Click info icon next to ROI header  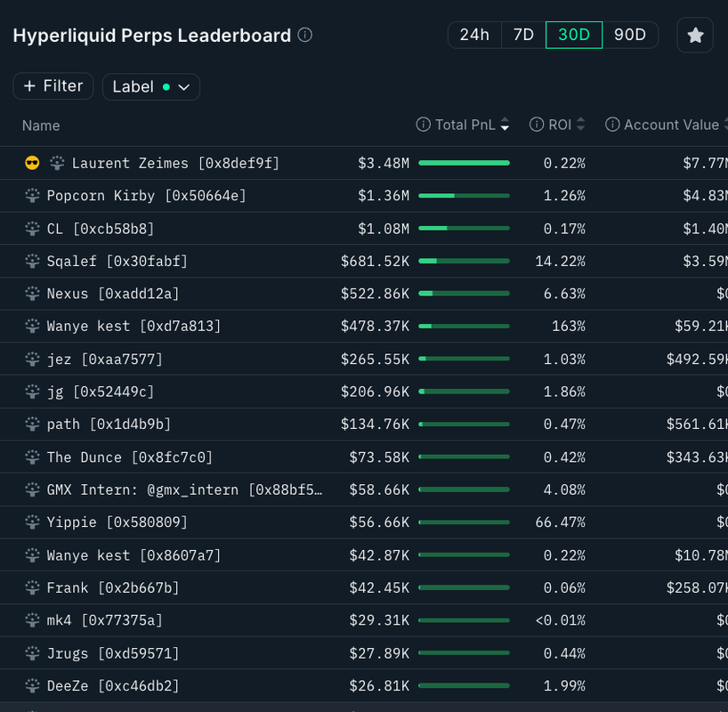(537, 125)
